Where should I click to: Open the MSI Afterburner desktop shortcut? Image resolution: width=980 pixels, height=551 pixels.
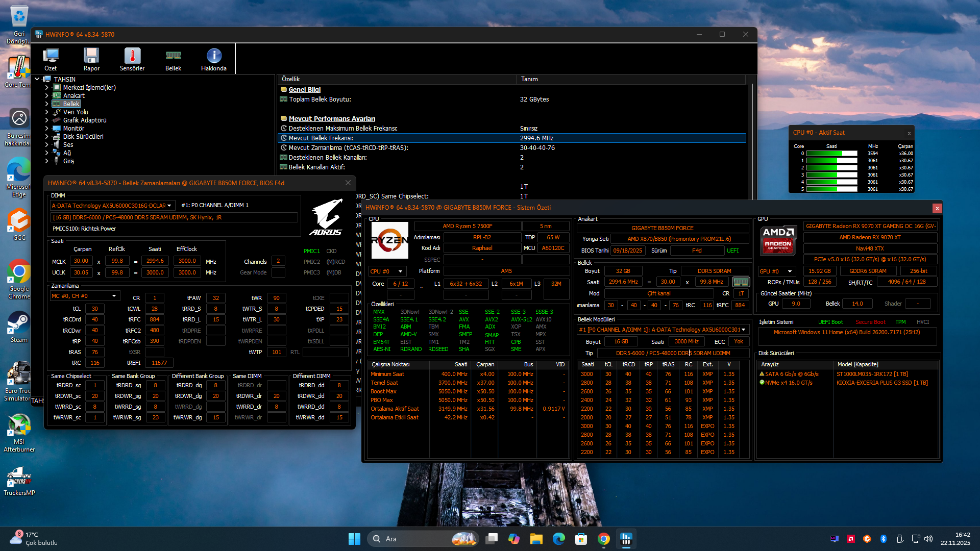(19, 432)
